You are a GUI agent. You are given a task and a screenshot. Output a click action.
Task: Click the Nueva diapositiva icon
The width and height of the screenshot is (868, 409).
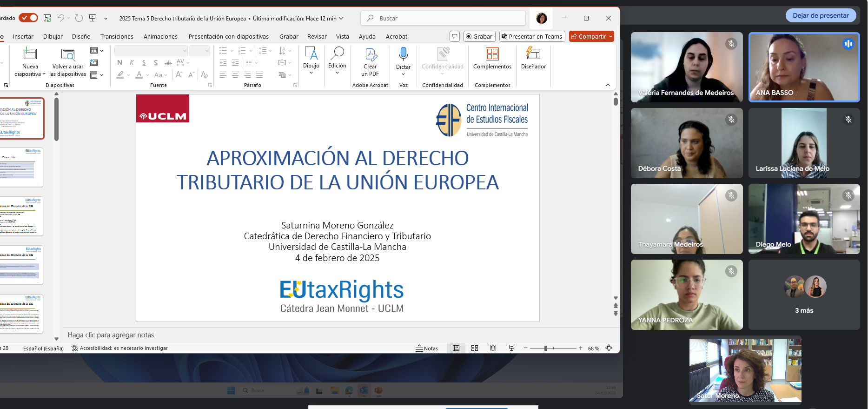pyautogui.click(x=30, y=54)
